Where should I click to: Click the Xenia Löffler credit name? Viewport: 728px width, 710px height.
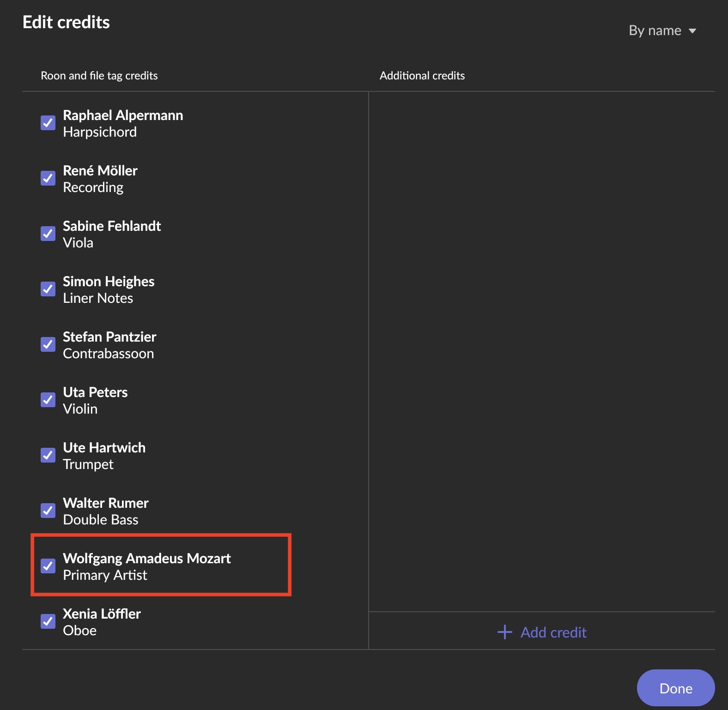click(102, 614)
